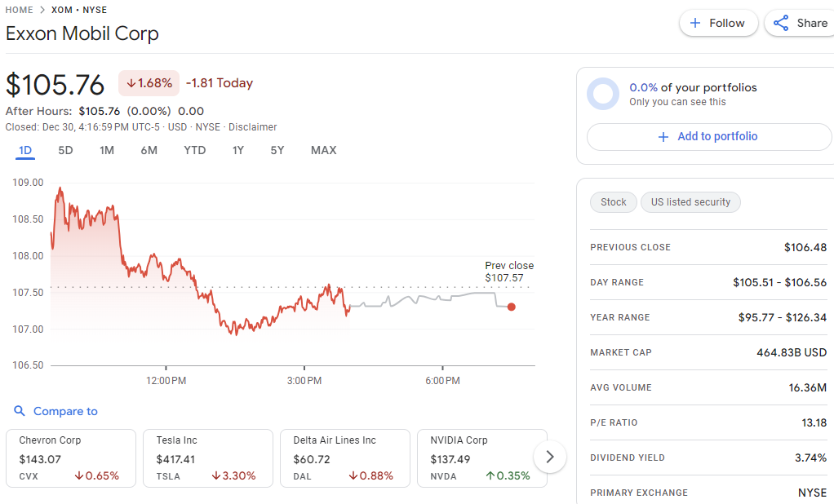Click the 6:00 PM axis label
Viewport: 834px width, 504px height.
pyautogui.click(x=442, y=381)
